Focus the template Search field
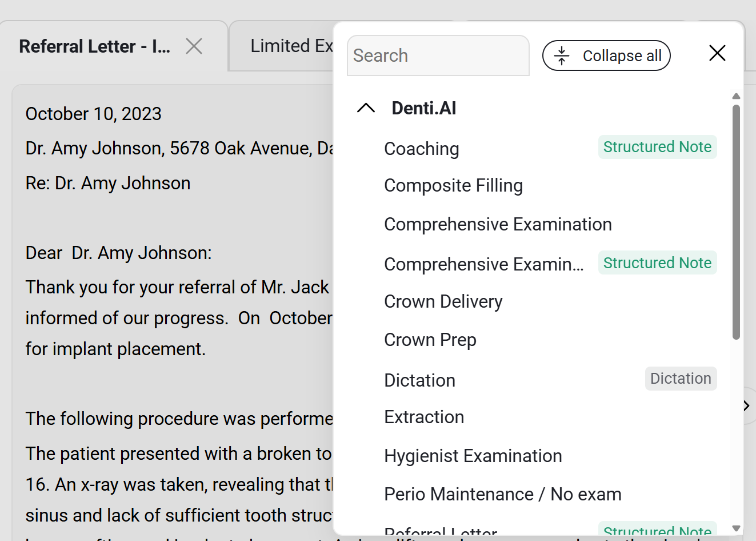Viewport: 756px width, 541px height. pos(438,55)
